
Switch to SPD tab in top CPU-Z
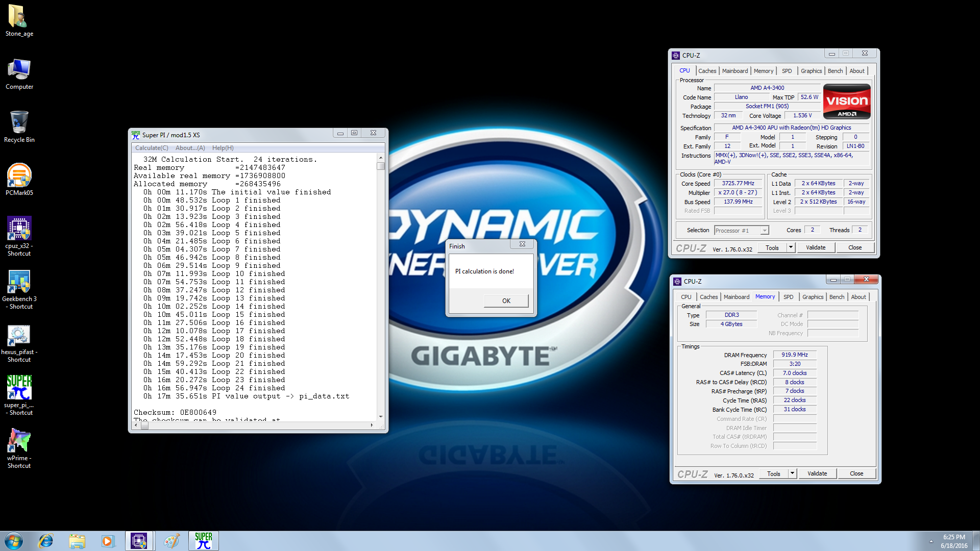pyautogui.click(x=787, y=71)
